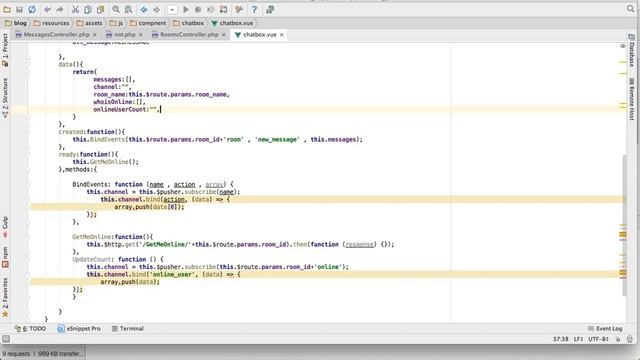Select the blog breadcrumb folder
This screenshot has height=360, width=640.
16,23
